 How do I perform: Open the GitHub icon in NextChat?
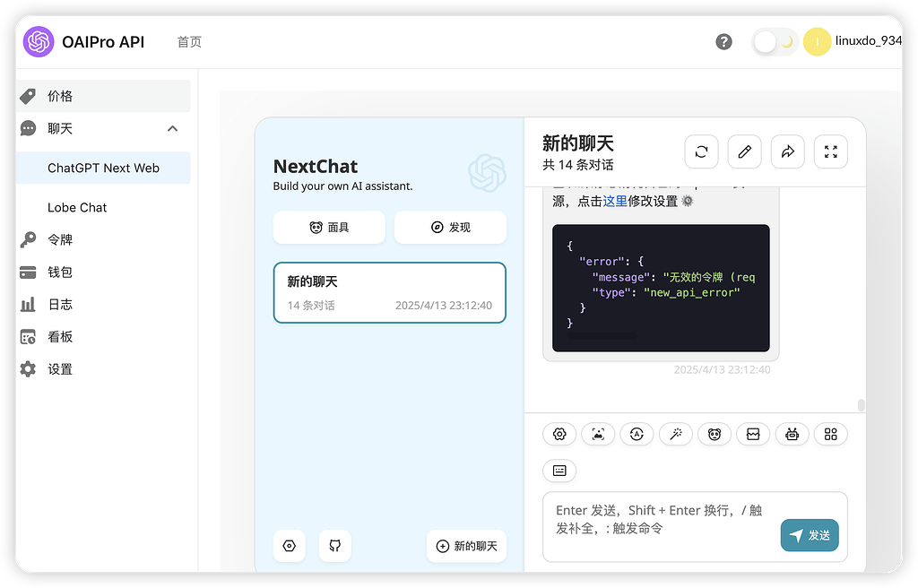click(x=335, y=546)
